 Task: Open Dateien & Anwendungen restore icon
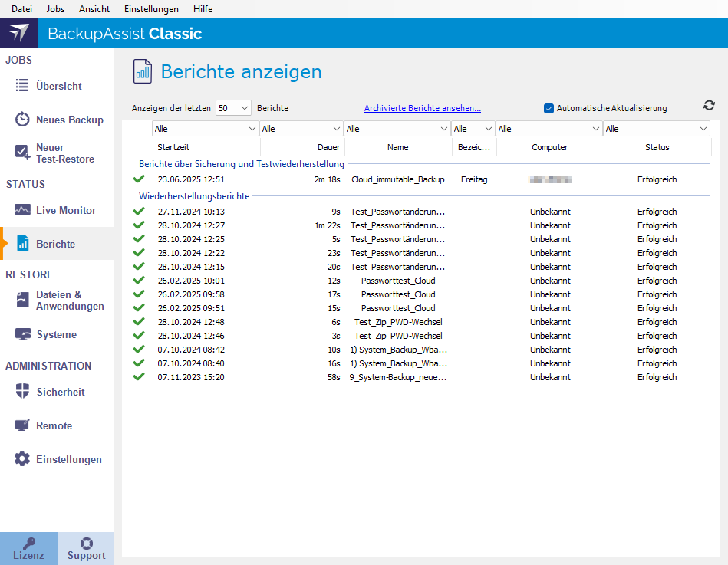pos(22,301)
